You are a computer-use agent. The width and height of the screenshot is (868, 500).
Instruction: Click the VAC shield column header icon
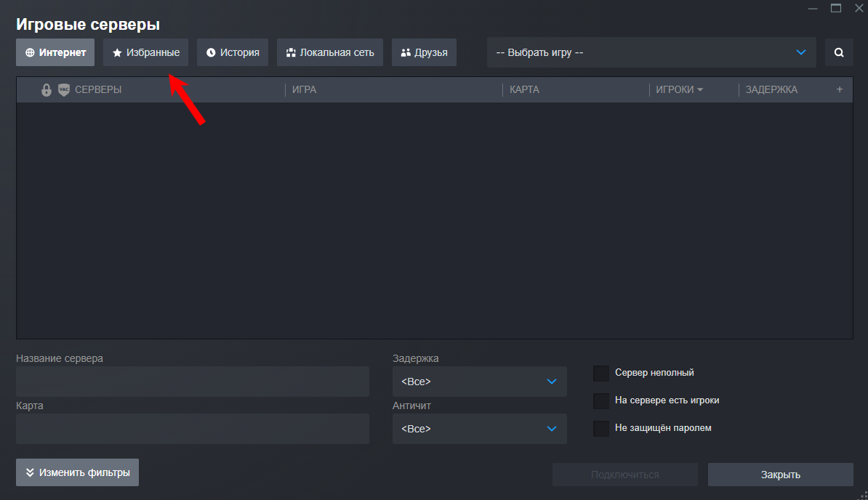tap(64, 89)
